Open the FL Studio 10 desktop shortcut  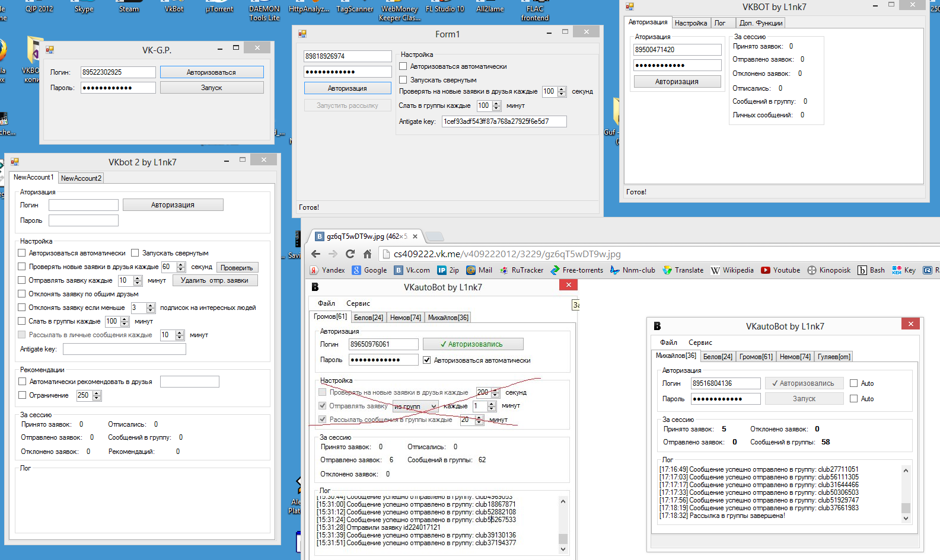(x=445, y=8)
